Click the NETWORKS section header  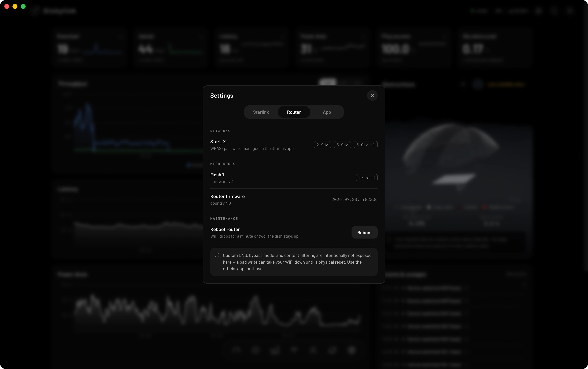click(220, 131)
